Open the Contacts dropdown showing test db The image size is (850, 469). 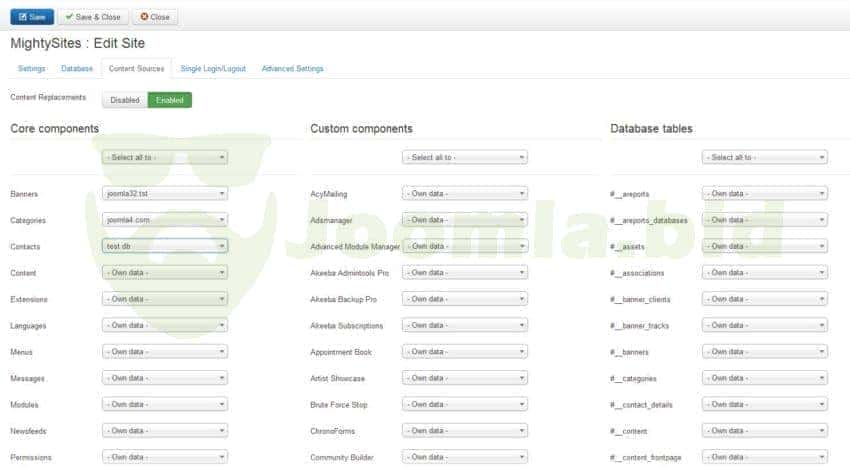[x=165, y=246]
